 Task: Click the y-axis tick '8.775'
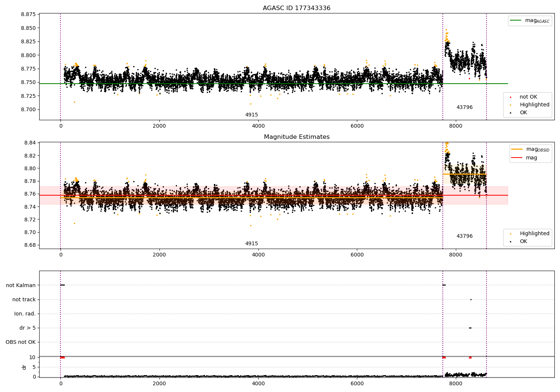pos(28,69)
